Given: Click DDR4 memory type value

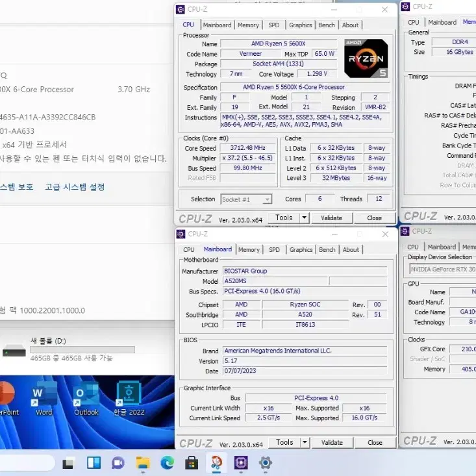Looking at the screenshot, I should [455, 42].
